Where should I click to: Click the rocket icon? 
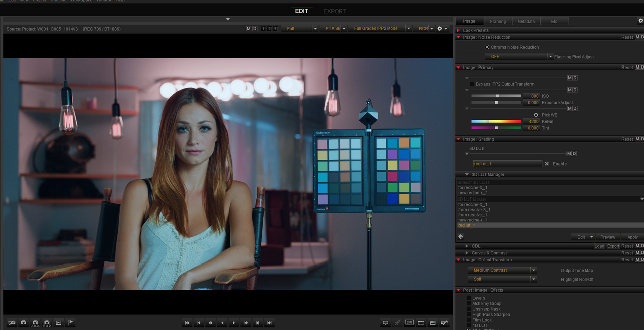coord(397,323)
